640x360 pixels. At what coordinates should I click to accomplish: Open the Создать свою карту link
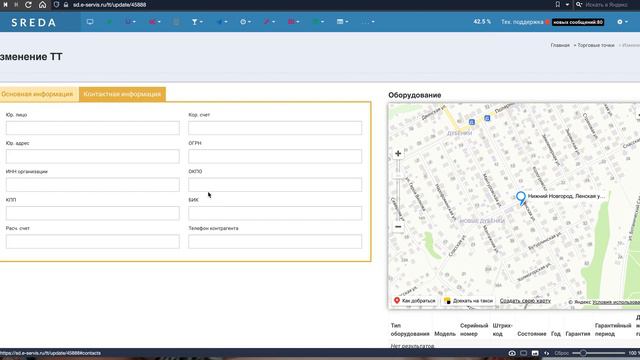[x=525, y=301]
